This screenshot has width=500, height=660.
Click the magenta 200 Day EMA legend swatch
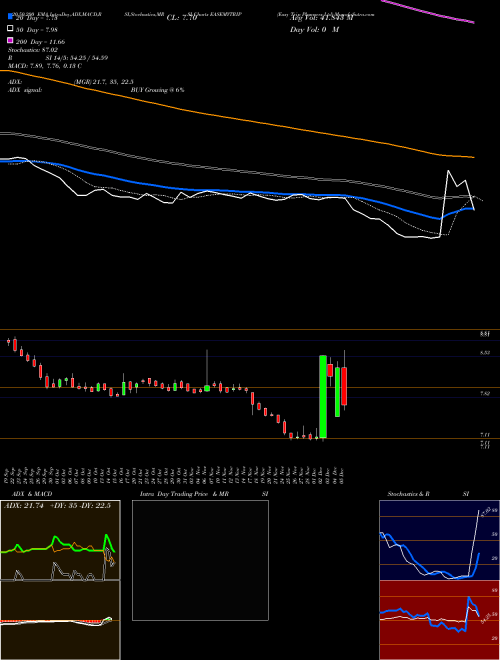pos(10,41)
